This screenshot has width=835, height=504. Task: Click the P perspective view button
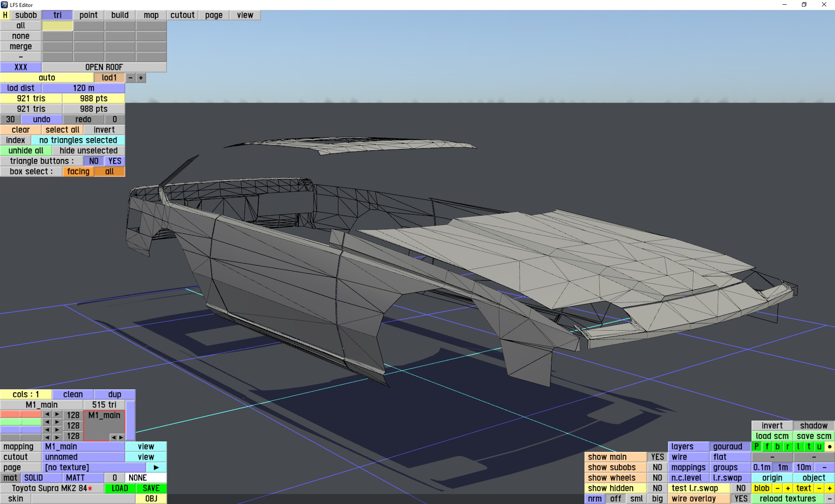click(x=756, y=446)
